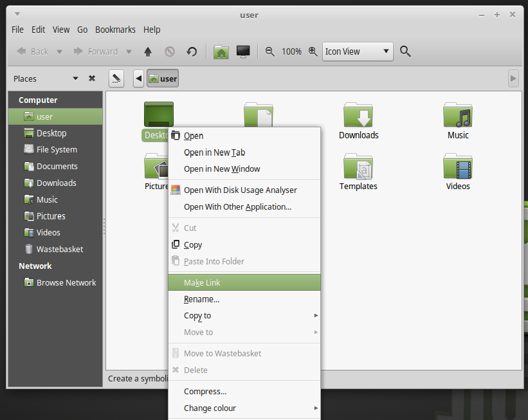Open the Videos folder icon
This screenshot has width=528, height=420.
point(457,166)
